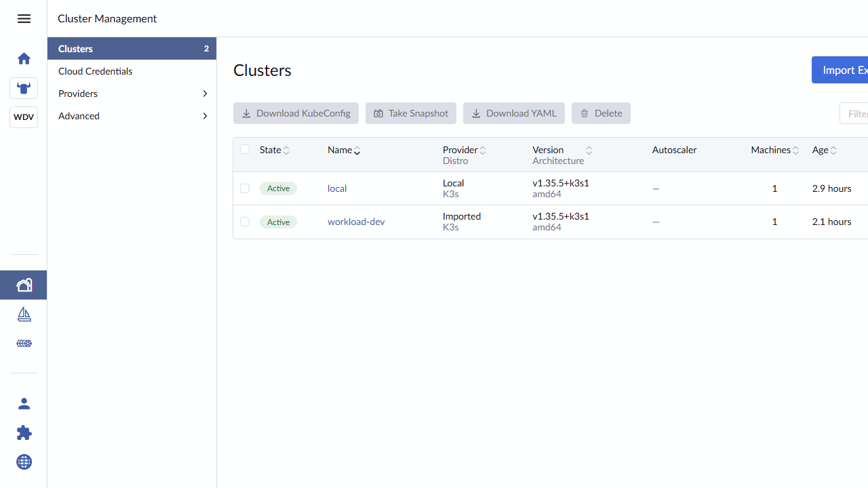Open Continuous Delivery sailboat icon
Viewport: 868px width, 488px height.
click(x=24, y=314)
